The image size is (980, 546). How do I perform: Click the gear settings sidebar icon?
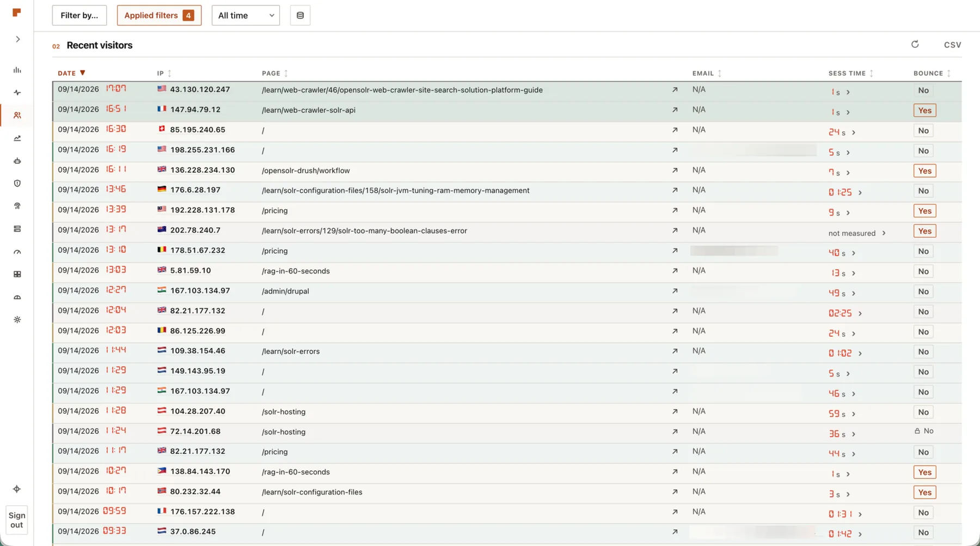tap(17, 320)
